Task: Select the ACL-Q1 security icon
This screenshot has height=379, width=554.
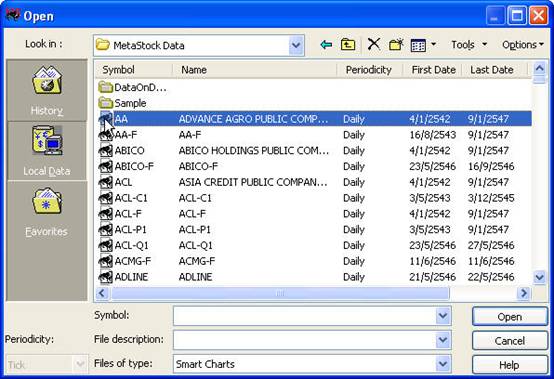Action: [x=105, y=245]
